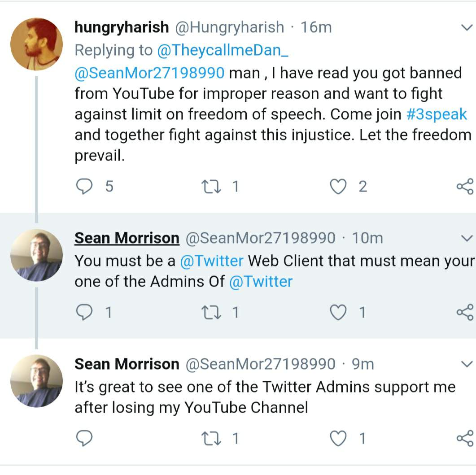Open Sean Morrison's avatar on 9m tweet
The height and width of the screenshot is (475, 476).
pyautogui.click(x=36, y=381)
